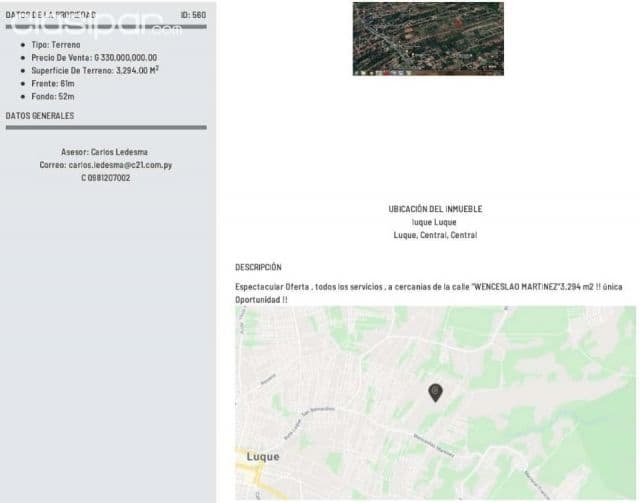Click the 'Luque' city label on map

point(263,456)
